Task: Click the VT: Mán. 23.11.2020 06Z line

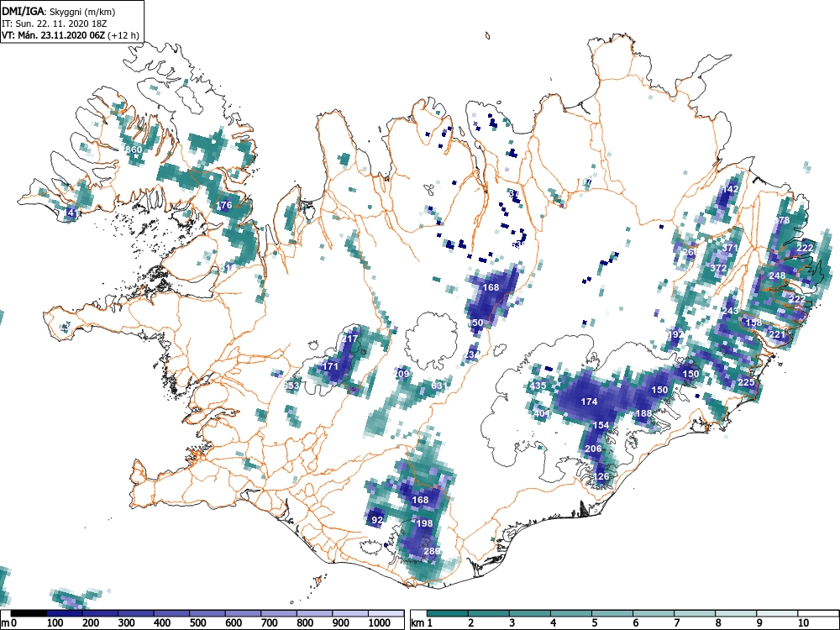Action: pos(71,35)
